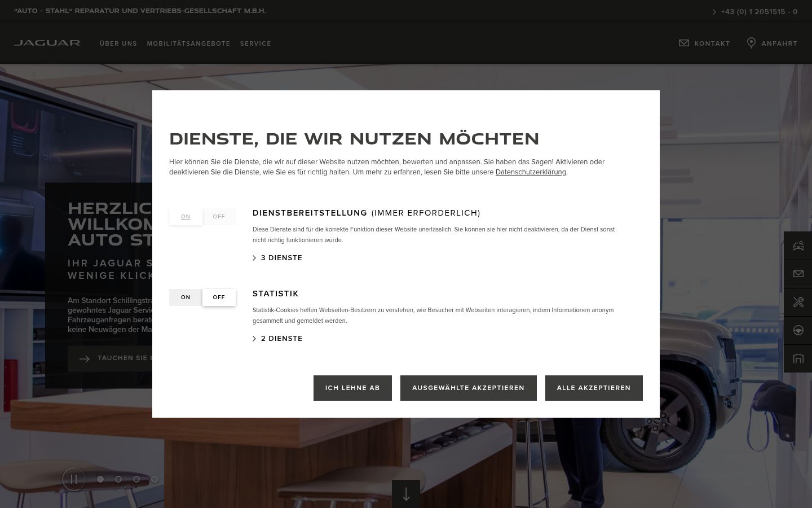Viewport: 812px width, 508px height.
Task: Open the mail envelope sidebar icon
Action: (798, 274)
